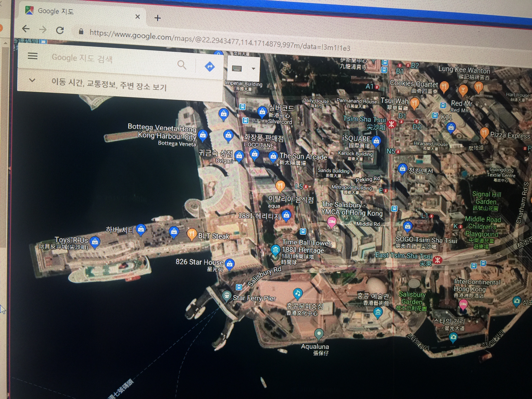The height and width of the screenshot is (399, 532).
Task: Go back using the browser back arrow
Action: point(26,29)
